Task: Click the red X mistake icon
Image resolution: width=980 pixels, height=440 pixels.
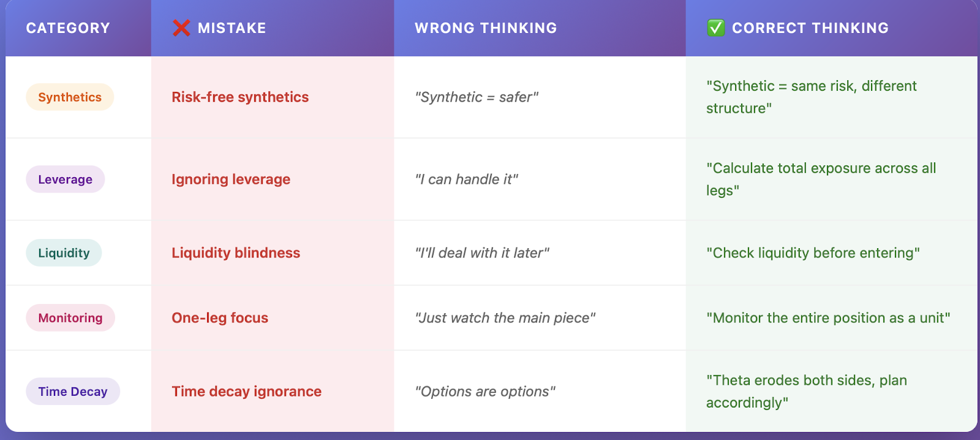Action: tap(181, 28)
